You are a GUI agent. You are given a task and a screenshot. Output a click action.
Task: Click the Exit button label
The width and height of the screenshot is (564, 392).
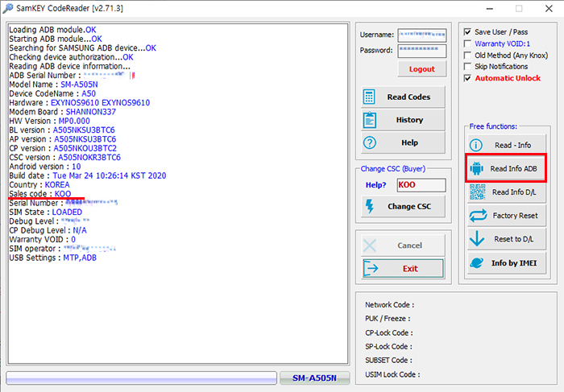click(x=410, y=269)
